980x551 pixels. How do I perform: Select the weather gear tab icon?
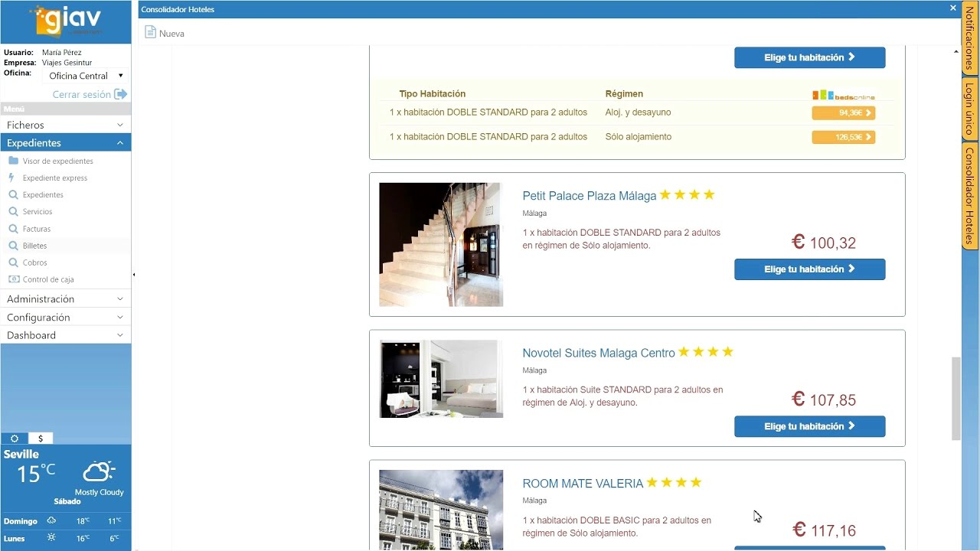(15, 439)
